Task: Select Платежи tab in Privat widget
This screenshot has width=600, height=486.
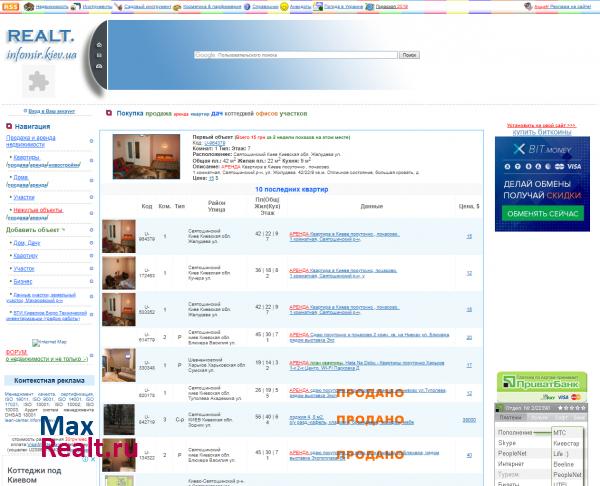Action: coord(510,418)
